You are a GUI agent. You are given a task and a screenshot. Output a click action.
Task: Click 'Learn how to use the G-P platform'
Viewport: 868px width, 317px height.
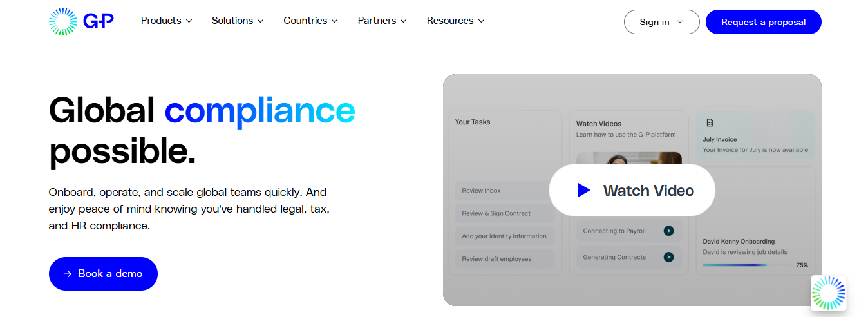coord(626,135)
